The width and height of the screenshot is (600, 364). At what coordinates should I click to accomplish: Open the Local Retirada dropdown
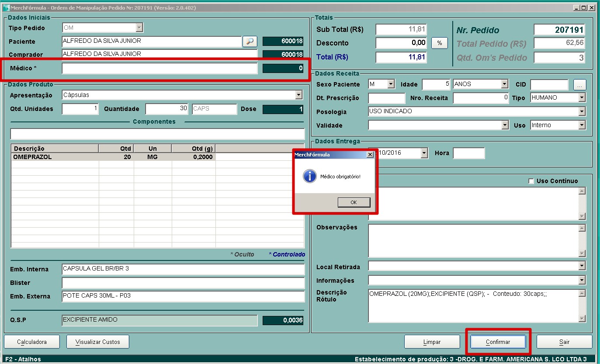pos(582,266)
